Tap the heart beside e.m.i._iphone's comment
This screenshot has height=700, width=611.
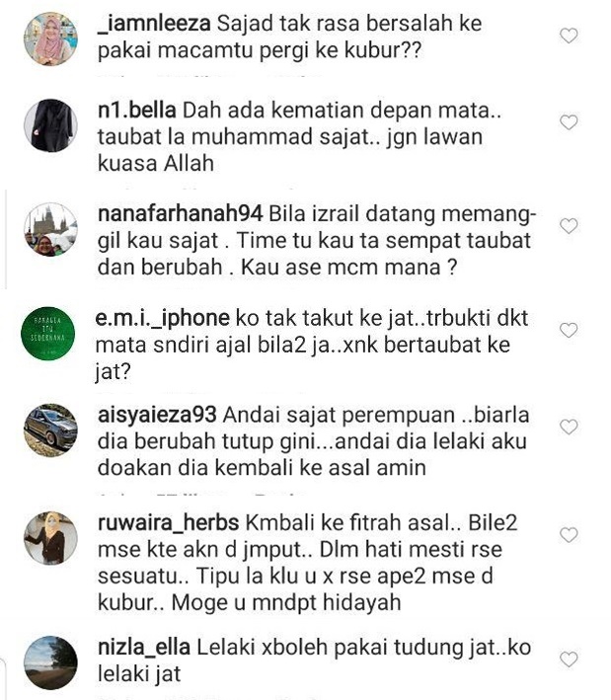click(x=569, y=331)
